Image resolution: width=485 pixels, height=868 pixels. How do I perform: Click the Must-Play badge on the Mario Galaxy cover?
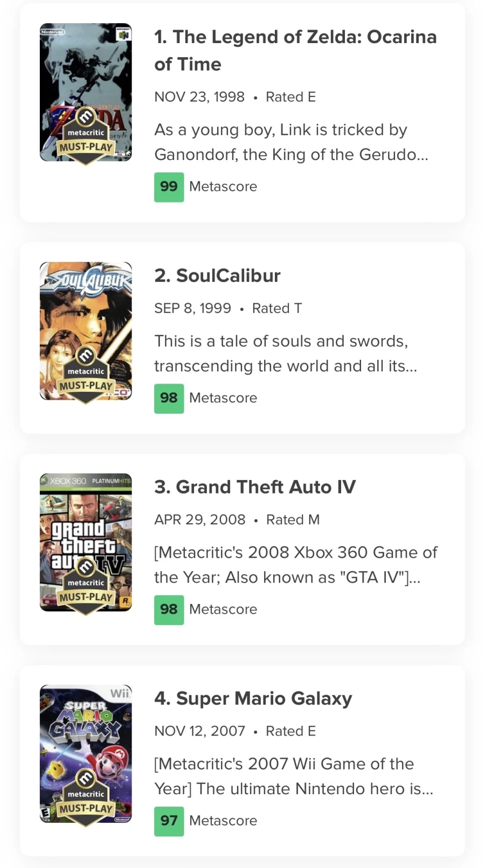click(86, 801)
